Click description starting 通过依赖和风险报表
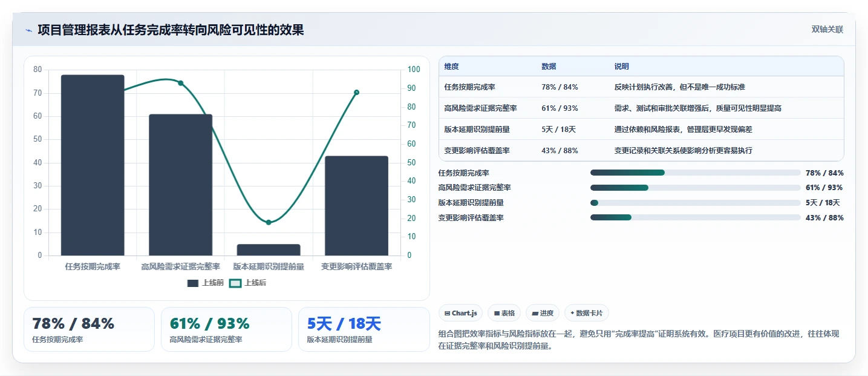The height and width of the screenshot is (376, 868). 684,130
